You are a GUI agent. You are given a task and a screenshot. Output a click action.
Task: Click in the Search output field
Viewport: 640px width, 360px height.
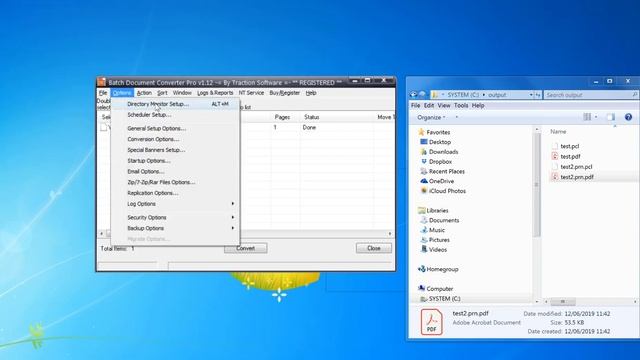pyautogui.click(x=591, y=95)
